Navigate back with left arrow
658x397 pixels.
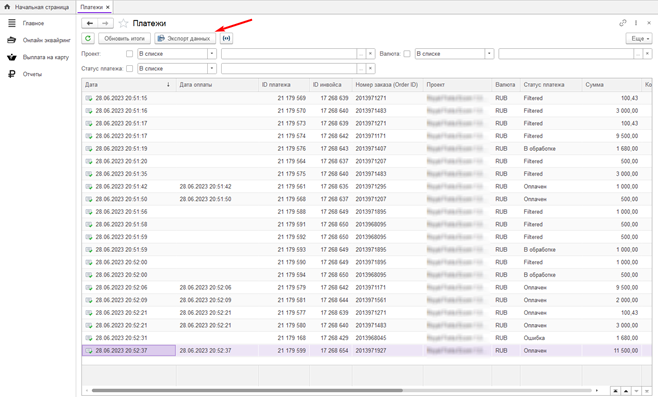pyautogui.click(x=90, y=24)
